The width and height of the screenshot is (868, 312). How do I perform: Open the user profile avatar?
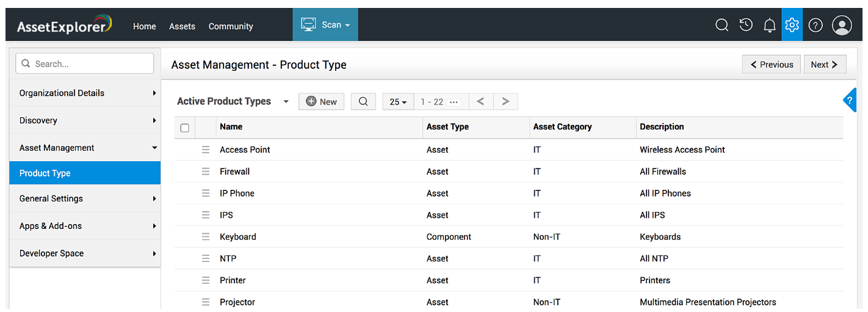[x=842, y=25]
